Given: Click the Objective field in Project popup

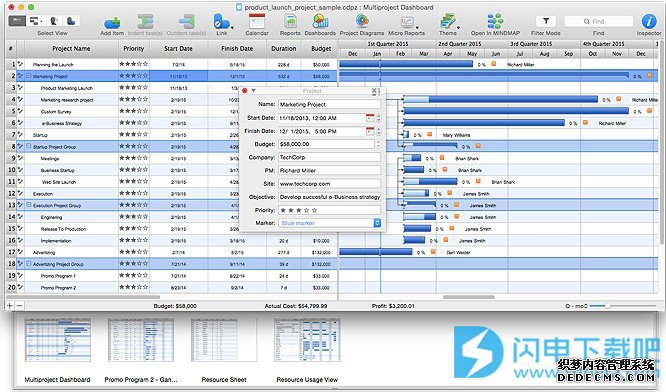Looking at the screenshot, I should point(330,197).
